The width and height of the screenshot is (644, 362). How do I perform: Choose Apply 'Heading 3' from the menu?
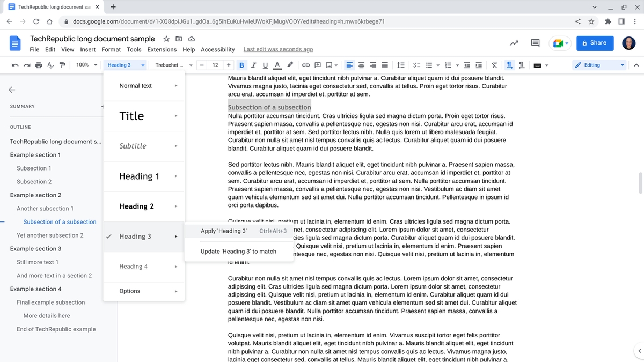pos(224,231)
